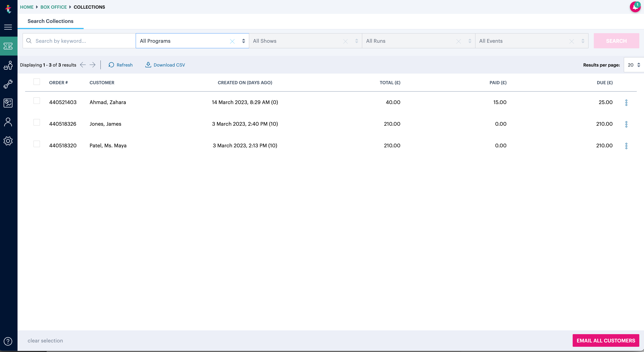The height and width of the screenshot is (352, 644).
Task: Open notifications from the bell icon
Action: tap(635, 7)
